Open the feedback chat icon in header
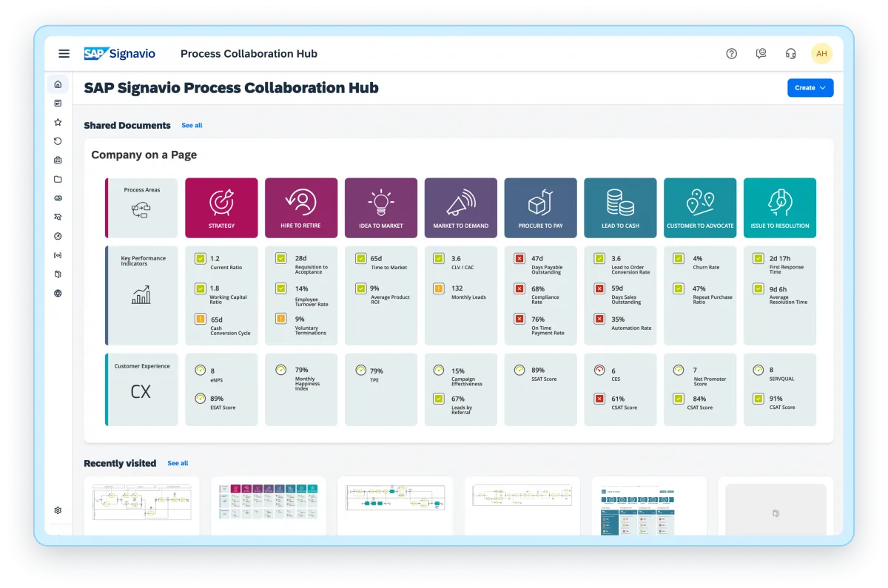This screenshot has height=588, width=888. point(761,53)
